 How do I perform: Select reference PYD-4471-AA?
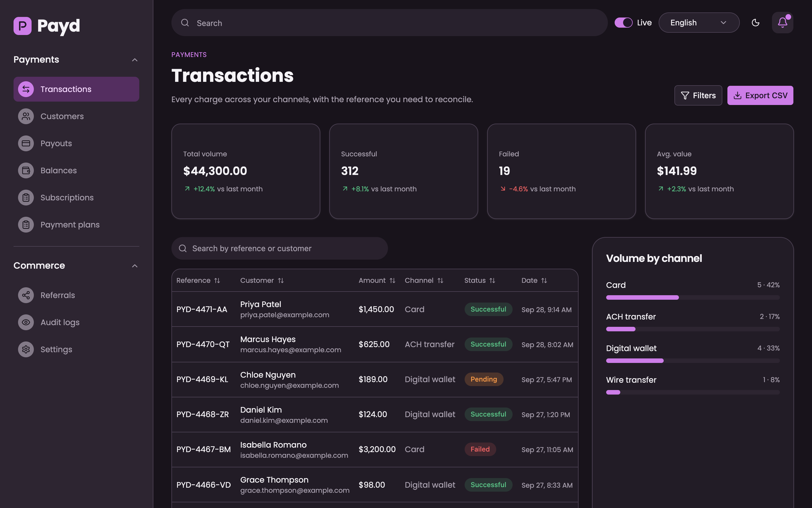(x=202, y=309)
